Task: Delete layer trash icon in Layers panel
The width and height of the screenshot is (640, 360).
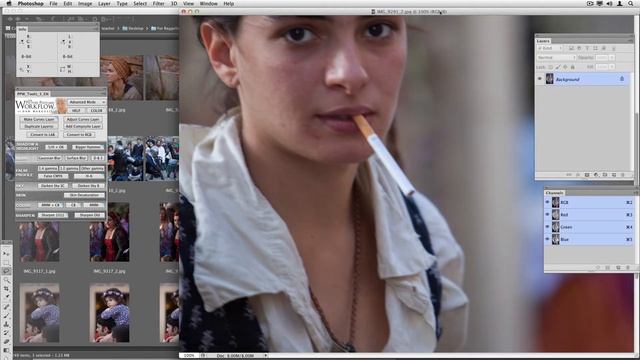Action: tap(623, 175)
